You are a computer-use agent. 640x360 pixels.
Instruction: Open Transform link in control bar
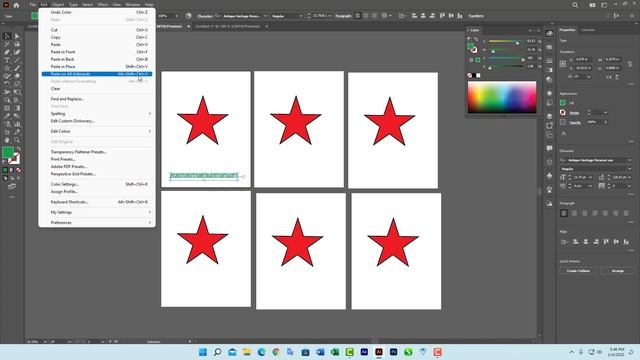click(x=476, y=16)
